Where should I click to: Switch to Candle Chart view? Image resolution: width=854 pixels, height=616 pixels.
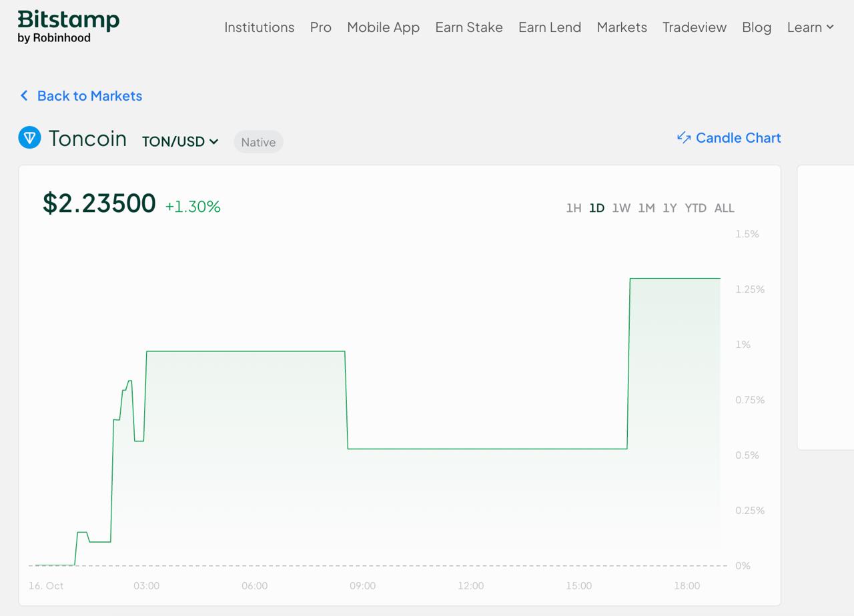737,138
